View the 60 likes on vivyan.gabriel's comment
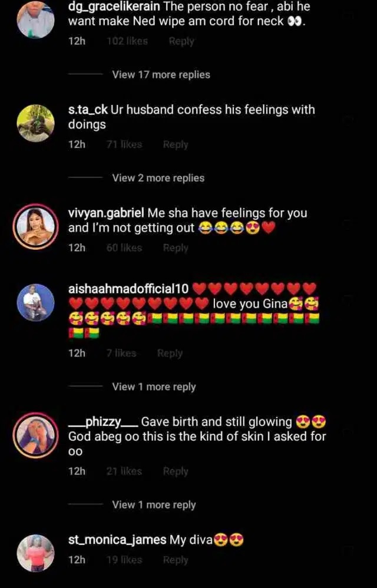Image resolution: width=377 pixels, height=588 pixels. tap(124, 247)
